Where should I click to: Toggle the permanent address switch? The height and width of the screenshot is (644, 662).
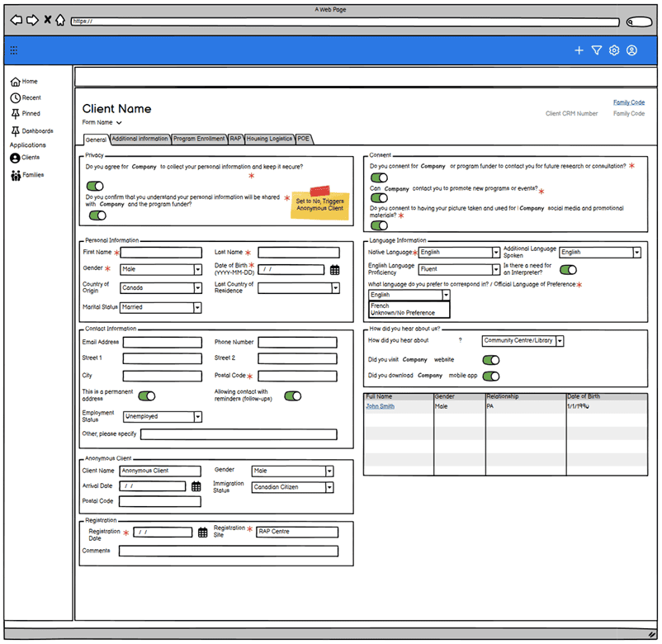coord(147,396)
